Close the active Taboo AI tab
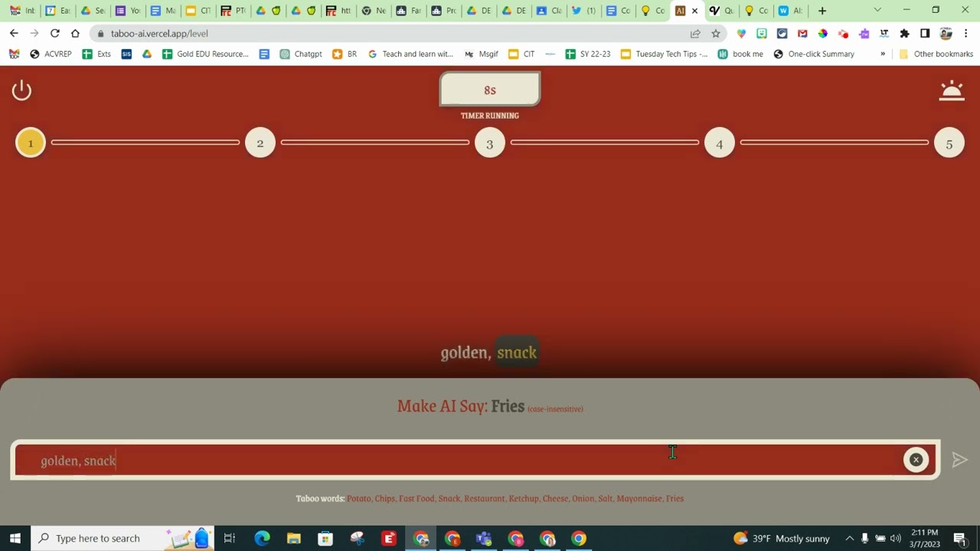This screenshot has height=551, width=980. click(695, 11)
